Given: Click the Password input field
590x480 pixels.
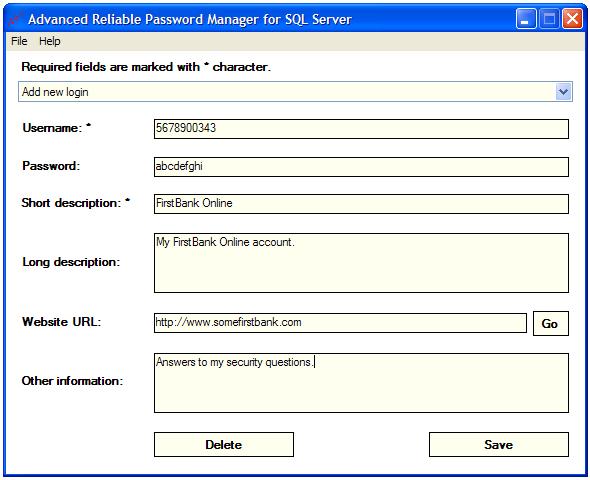Looking at the screenshot, I should (x=361, y=167).
